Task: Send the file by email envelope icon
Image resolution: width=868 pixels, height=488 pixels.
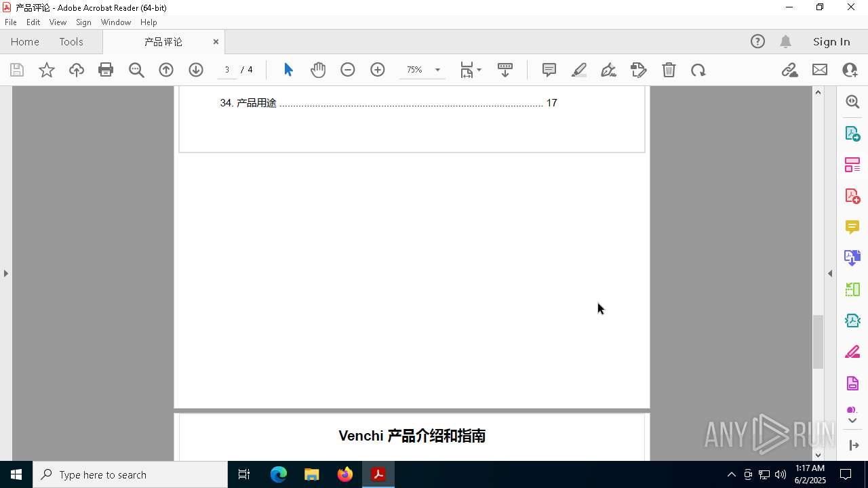Action: click(x=820, y=70)
